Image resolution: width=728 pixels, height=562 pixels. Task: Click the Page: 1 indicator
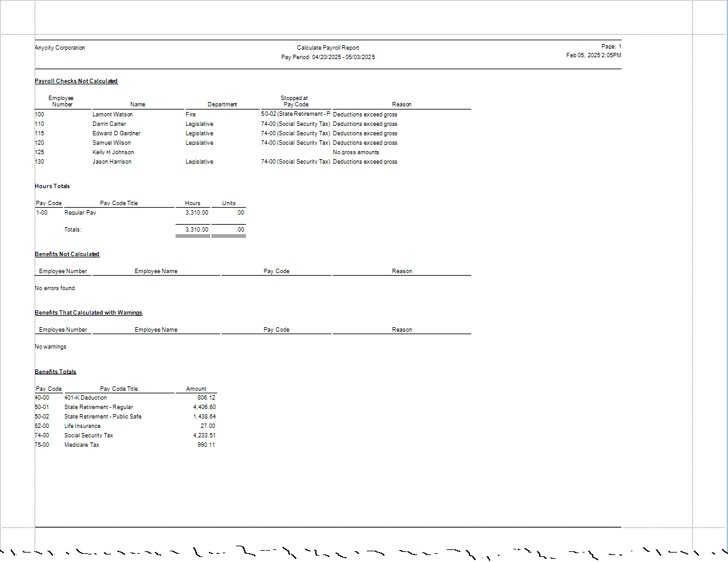(x=611, y=47)
